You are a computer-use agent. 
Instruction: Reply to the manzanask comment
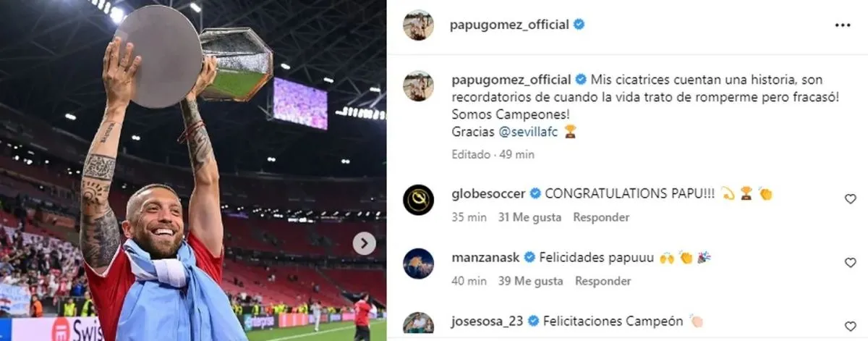[x=601, y=281]
